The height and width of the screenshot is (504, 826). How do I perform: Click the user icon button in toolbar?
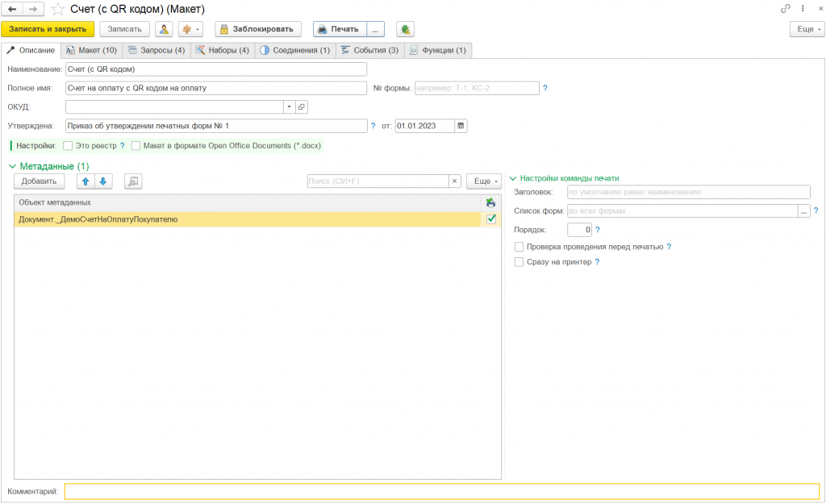coord(165,29)
